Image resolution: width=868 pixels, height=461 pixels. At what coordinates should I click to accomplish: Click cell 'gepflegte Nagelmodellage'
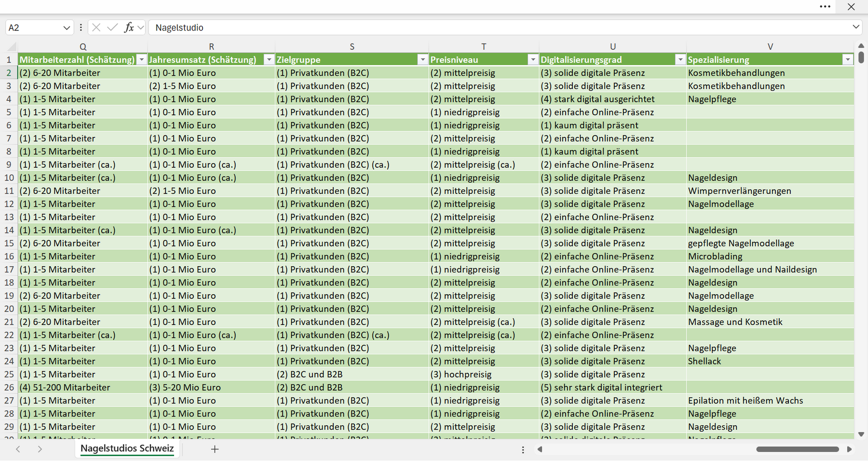pos(770,243)
